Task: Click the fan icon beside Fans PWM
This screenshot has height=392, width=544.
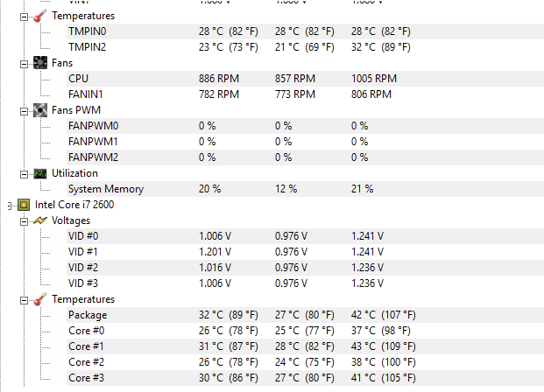Action: [x=40, y=110]
